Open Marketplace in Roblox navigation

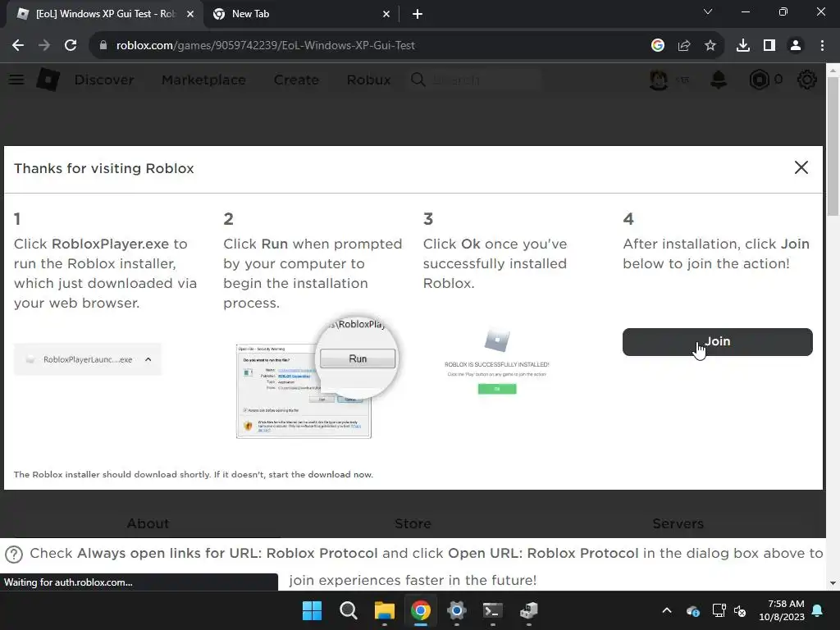coord(203,80)
